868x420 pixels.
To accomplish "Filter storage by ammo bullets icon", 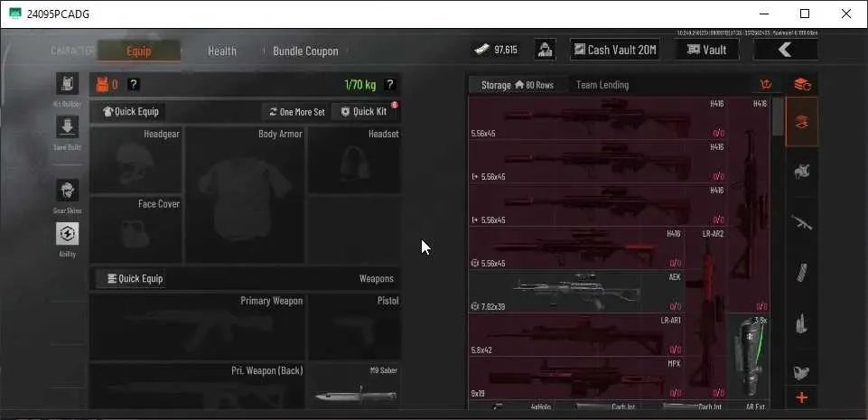I will (x=801, y=323).
